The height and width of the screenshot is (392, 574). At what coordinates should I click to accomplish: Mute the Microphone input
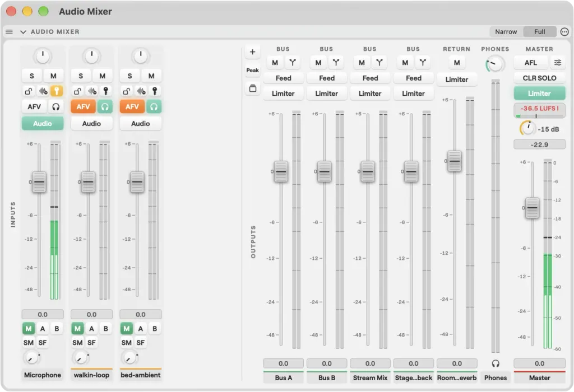(53, 76)
